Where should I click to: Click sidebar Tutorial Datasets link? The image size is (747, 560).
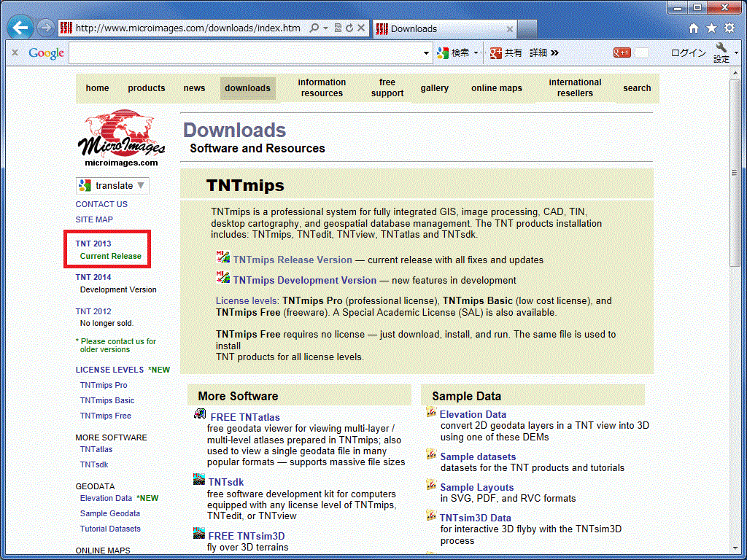[x=110, y=529]
